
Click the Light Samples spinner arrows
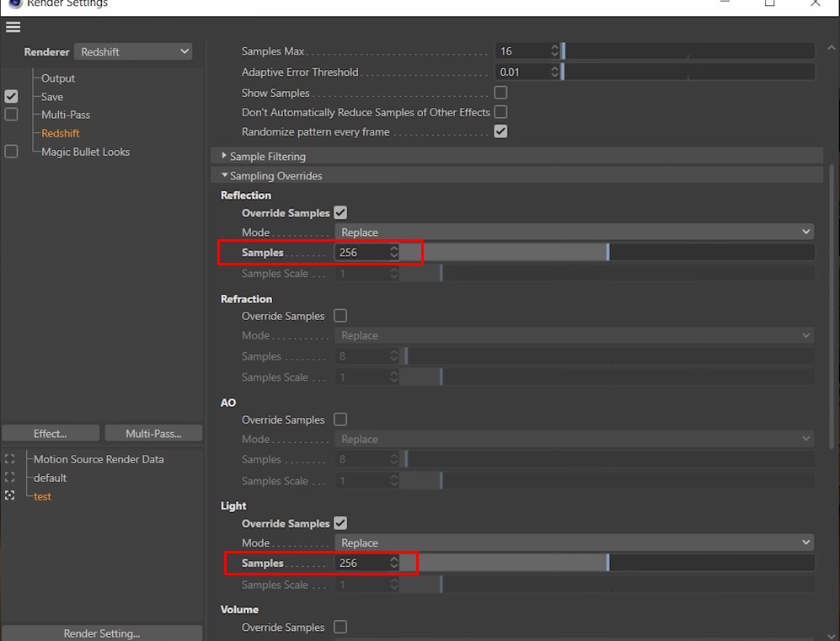tap(393, 564)
